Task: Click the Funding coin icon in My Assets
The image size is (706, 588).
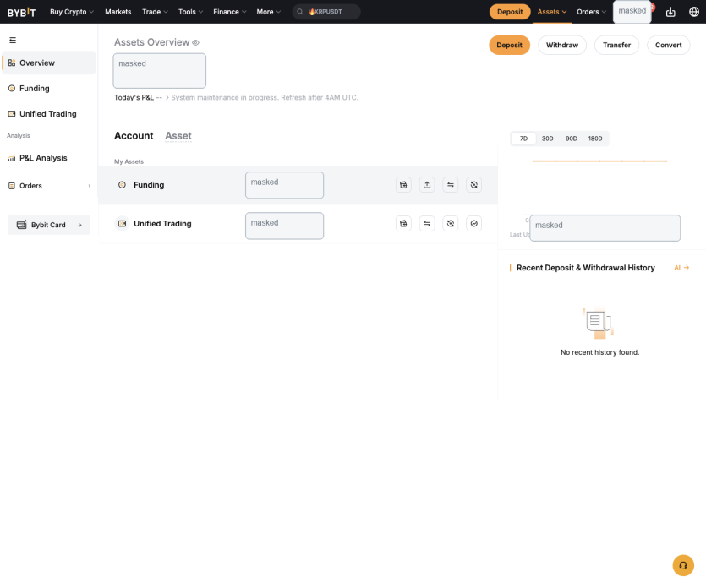Action: coord(122,185)
